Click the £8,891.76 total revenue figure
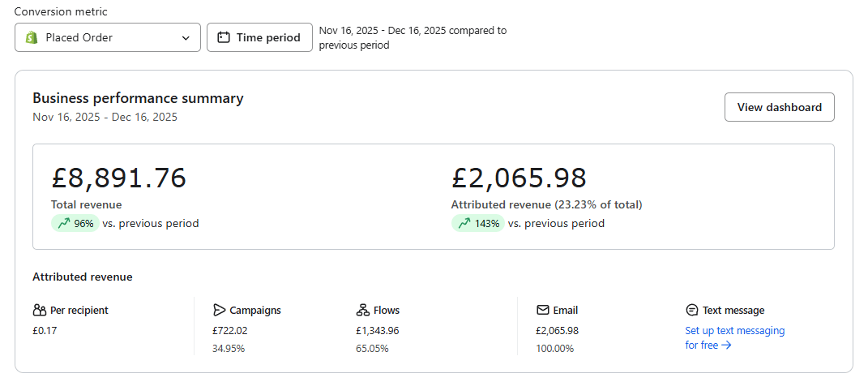The image size is (868, 382). [x=118, y=178]
